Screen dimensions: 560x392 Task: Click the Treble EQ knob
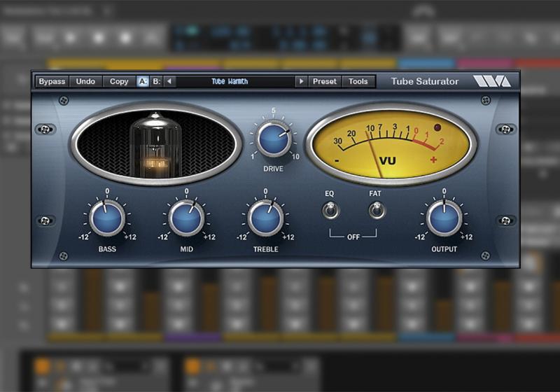[266, 218]
